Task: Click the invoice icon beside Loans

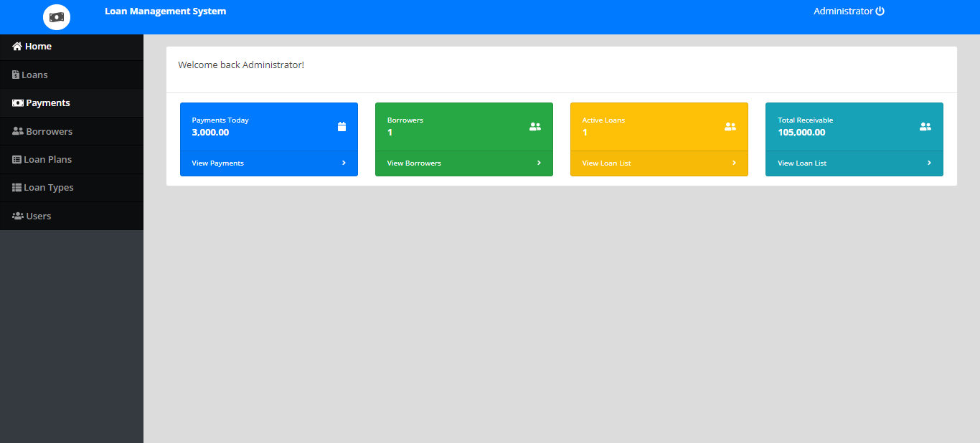Action: (x=16, y=75)
